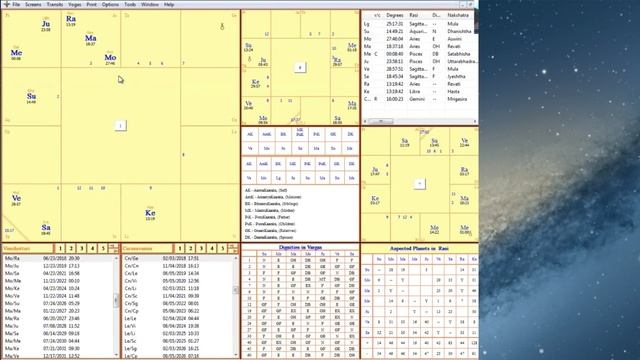This screenshot has width=640, height=360.
Task: Click the 'Dignities in Vargas' heading
Action: click(x=300, y=247)
